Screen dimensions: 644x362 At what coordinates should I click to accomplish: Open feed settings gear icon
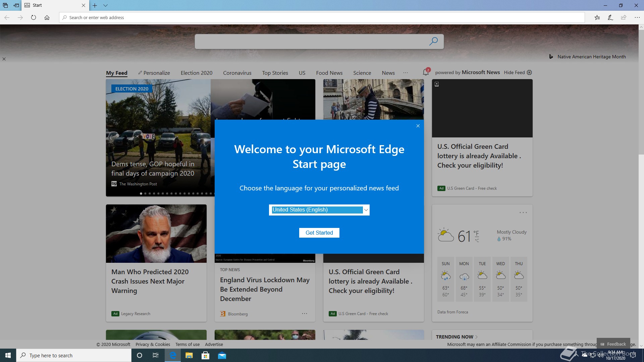[x=529, y=72]
